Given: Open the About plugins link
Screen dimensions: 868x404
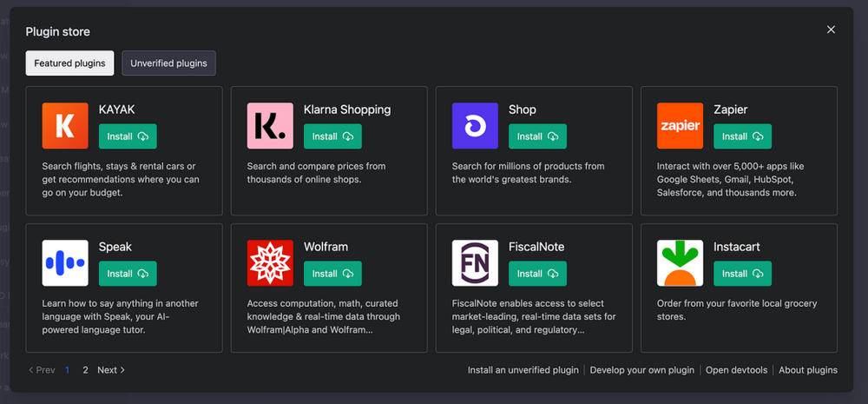Looking at the screenshot, I should coord(808,370).
